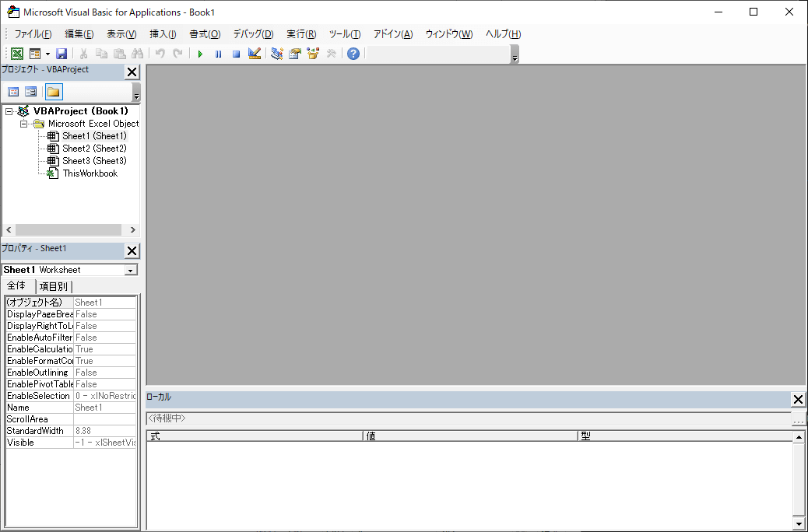808x532 pixels.
Task: Select ThisWorkbook in the project tree
Action: point(90,173)
